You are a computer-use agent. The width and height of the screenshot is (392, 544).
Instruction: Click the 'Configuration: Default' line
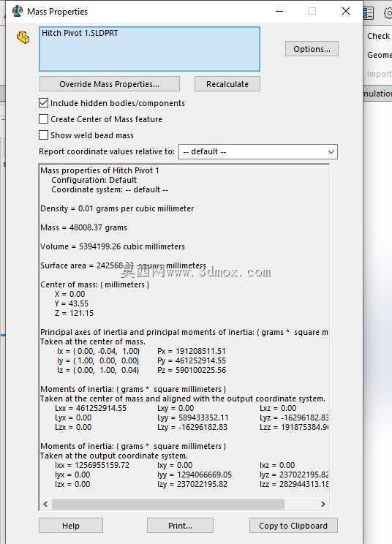[x=94, y=180]
